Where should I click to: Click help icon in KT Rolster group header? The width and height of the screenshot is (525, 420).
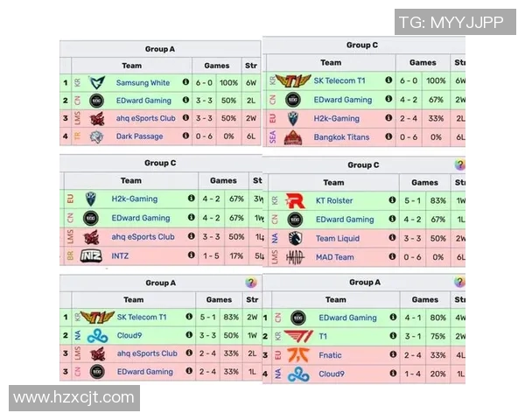(459, 164)
